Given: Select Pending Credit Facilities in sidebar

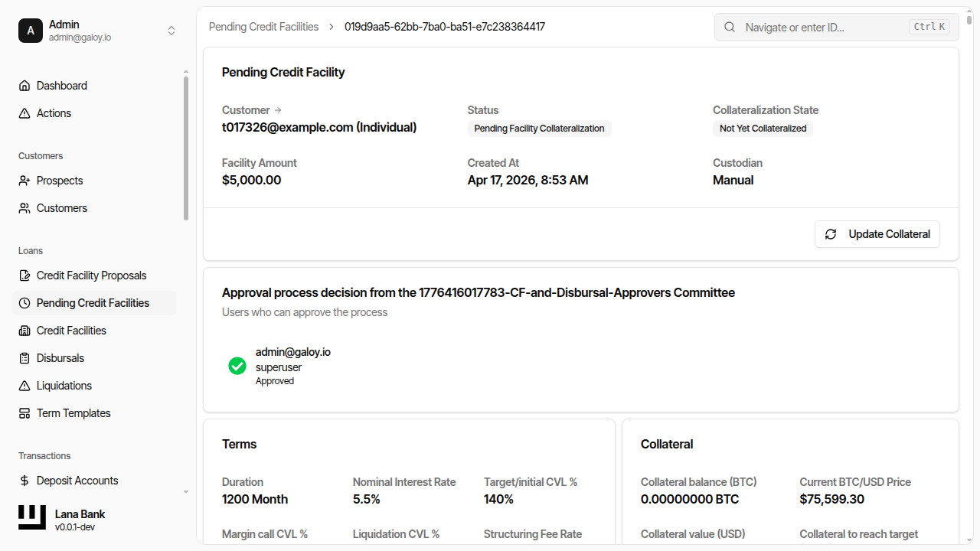Looking at the screenshot, I should click(x=93, y=303).
